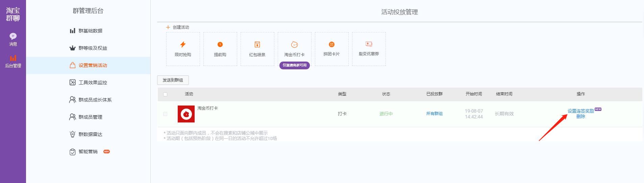Click the 群基础数据 bar chart icon

point(72,31)
